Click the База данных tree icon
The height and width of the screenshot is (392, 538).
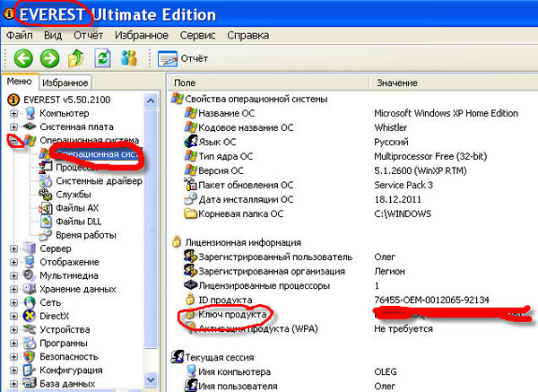click(30, 383)
